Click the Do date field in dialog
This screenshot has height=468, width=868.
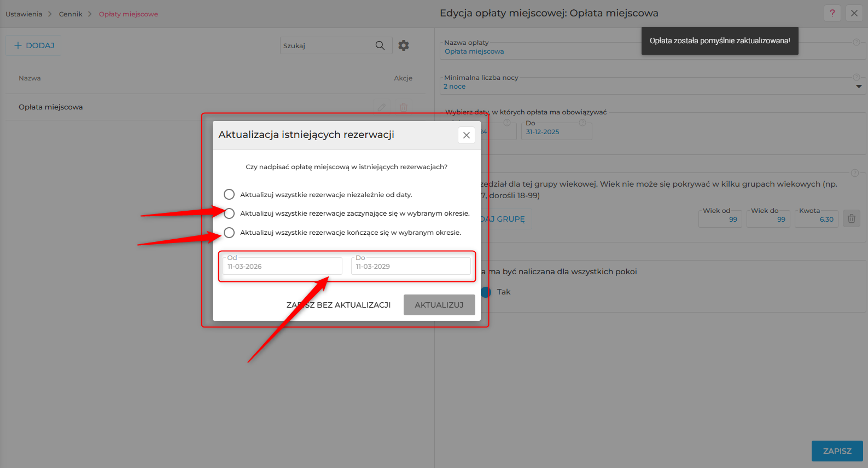411,266
